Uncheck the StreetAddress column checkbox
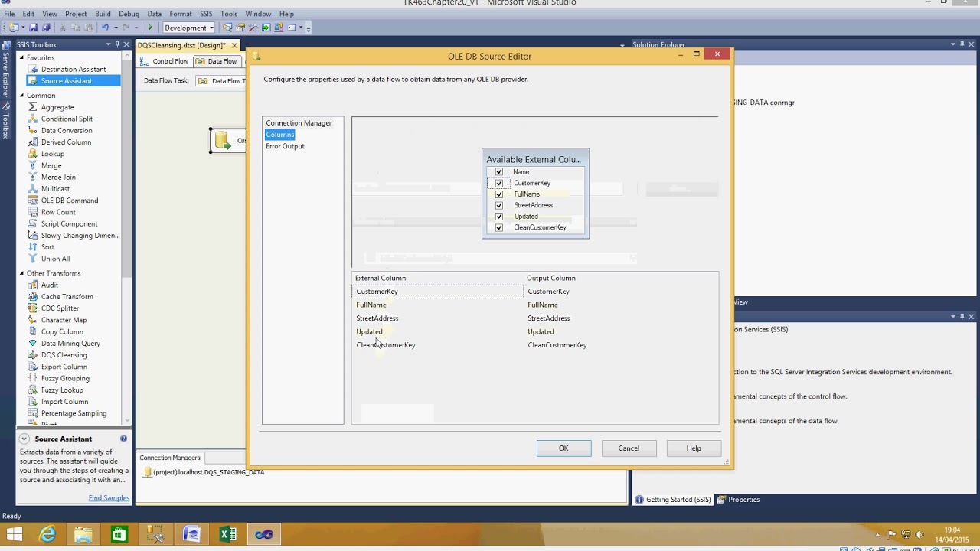980x551 pixels. click(x=499, y=205)
